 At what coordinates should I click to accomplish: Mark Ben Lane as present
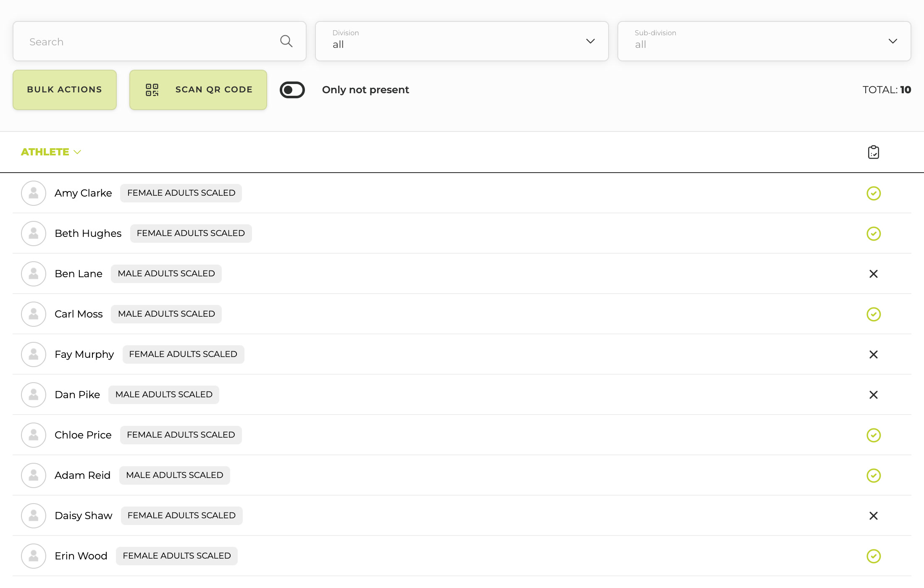click(874, 274)
